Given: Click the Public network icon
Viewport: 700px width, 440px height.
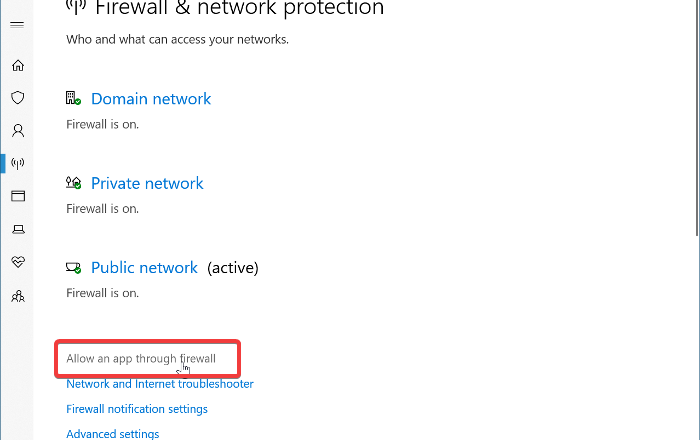Looking at the screenshot, I should pyautogui.click(x=73, y=268).
